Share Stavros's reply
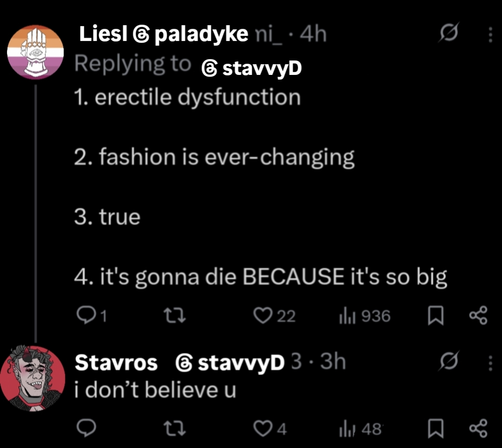Viewport: 502px width, 448px height. coord(478,428)
